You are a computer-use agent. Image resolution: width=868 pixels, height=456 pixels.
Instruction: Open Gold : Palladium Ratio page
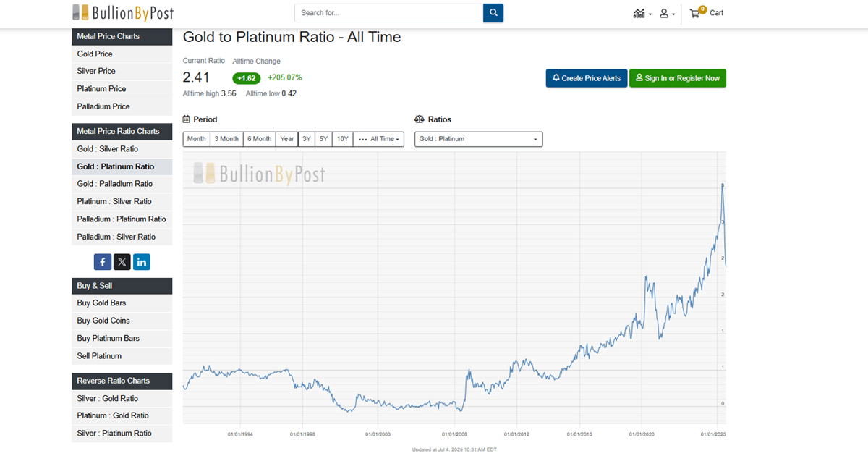click(122, 184)
